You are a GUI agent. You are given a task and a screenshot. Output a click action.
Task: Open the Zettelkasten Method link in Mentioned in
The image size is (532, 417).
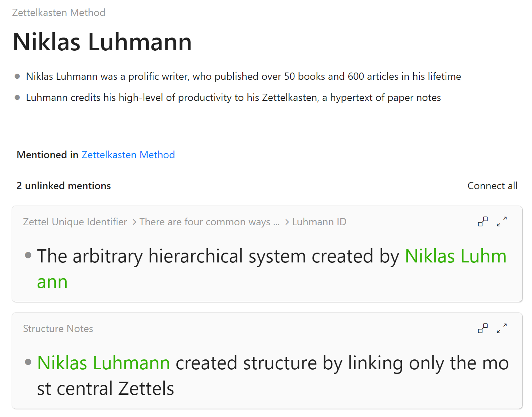tap(128, 155)
